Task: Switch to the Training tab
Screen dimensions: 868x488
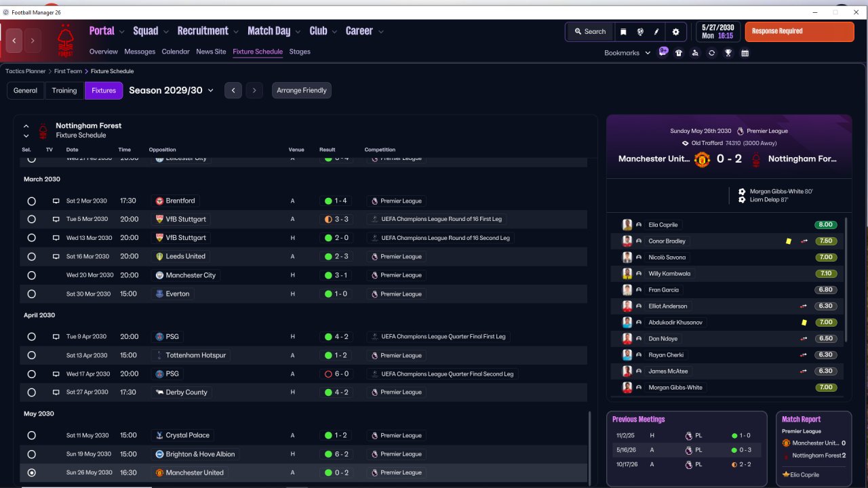Action: pyautogui.click(x=64, y=90)
